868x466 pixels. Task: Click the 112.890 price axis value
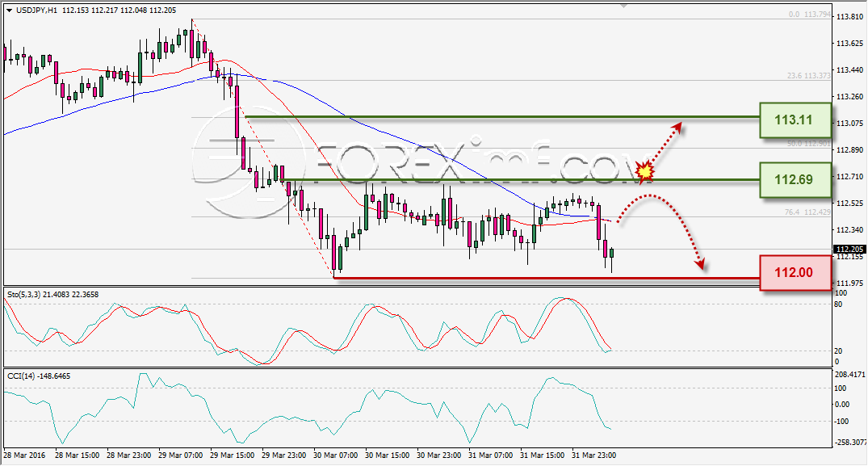849,150
